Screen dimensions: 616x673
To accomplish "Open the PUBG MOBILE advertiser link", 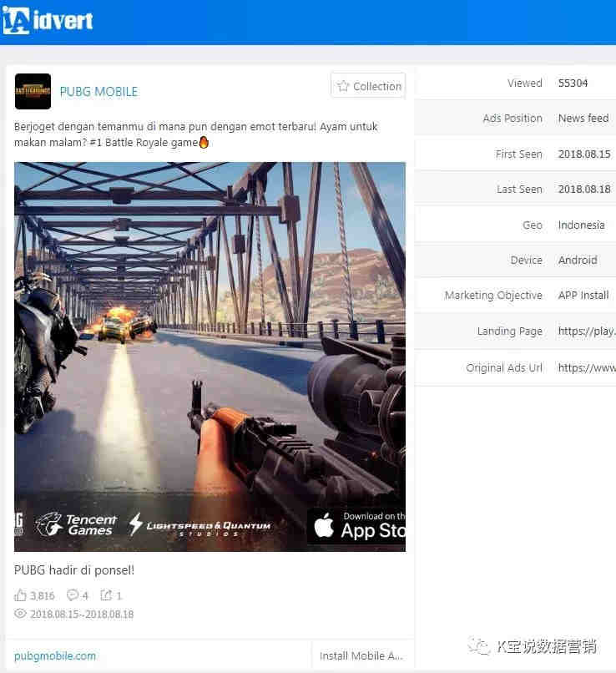I will (x=98, y=91).
